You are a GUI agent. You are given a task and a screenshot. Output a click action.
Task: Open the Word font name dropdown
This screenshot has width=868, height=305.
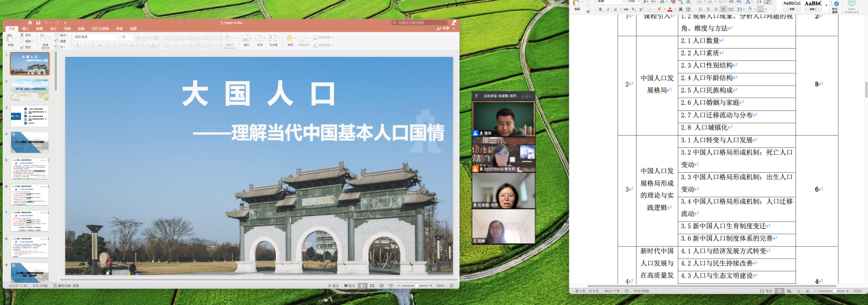pos(624,1)
